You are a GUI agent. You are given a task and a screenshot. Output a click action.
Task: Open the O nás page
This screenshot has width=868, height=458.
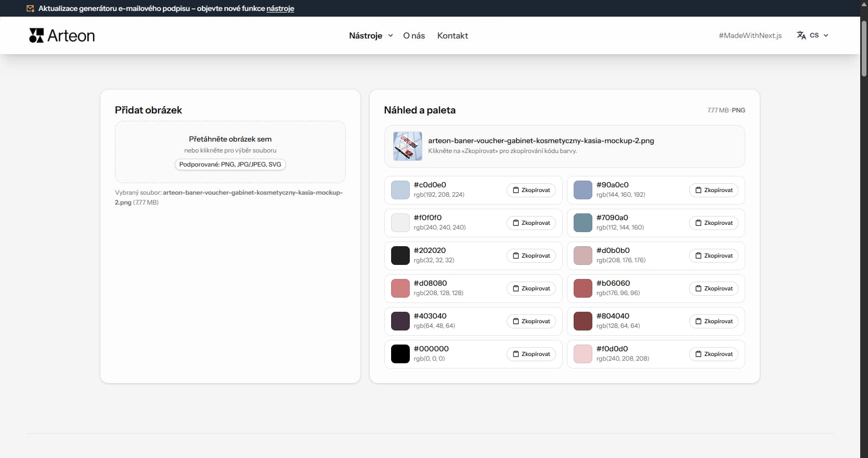414,35
